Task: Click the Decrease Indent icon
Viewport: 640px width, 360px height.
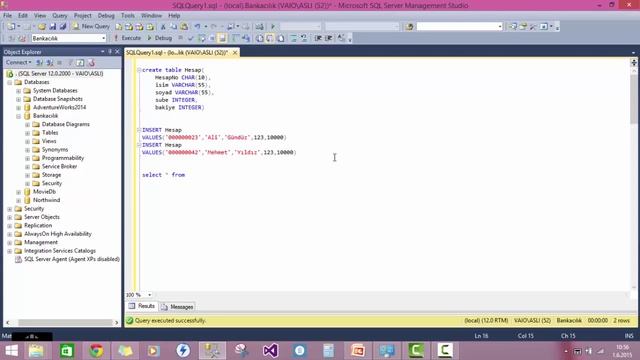Action: click(318, 38)
